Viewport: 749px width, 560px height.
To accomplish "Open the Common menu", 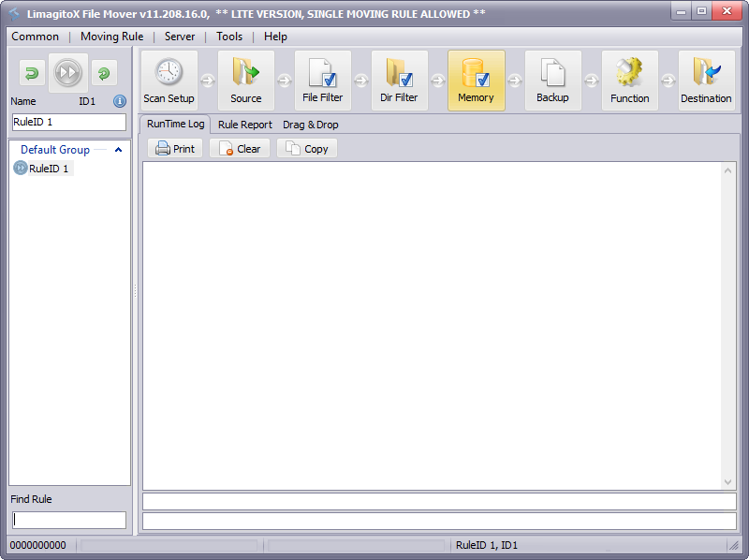I will (35, 37).
